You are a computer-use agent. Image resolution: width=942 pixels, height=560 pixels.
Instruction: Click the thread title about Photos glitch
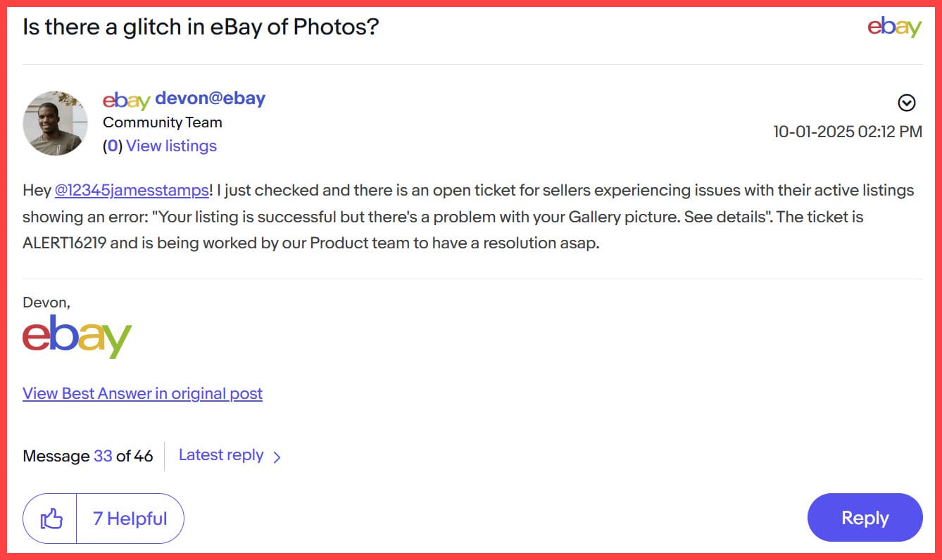pos(201,27)
